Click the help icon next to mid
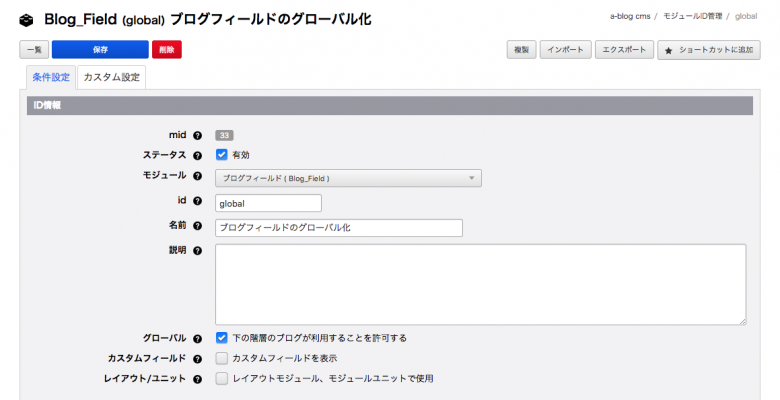Viewport: 780px width, 400px height. pyautogui.click(x=197, y=135)
